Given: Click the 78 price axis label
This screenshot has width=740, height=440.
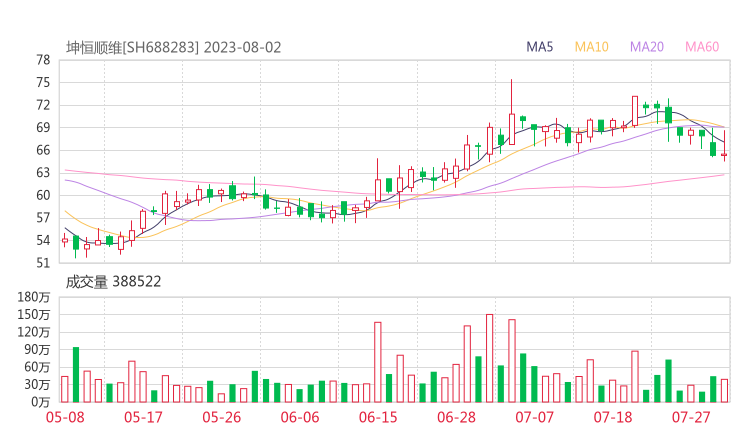Looking at the screenshot, I should click(x=43, y=60).
